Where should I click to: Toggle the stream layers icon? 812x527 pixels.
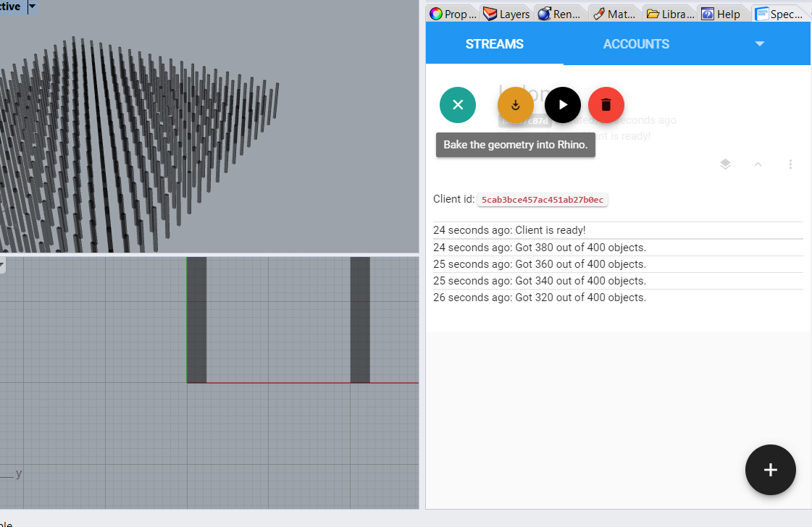click(x=725, y=164)
